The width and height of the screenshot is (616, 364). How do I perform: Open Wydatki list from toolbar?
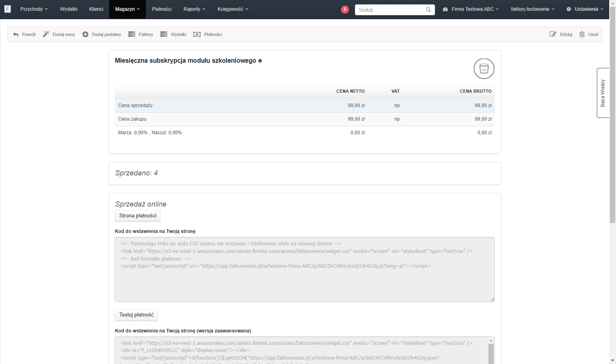coord(173,34)
